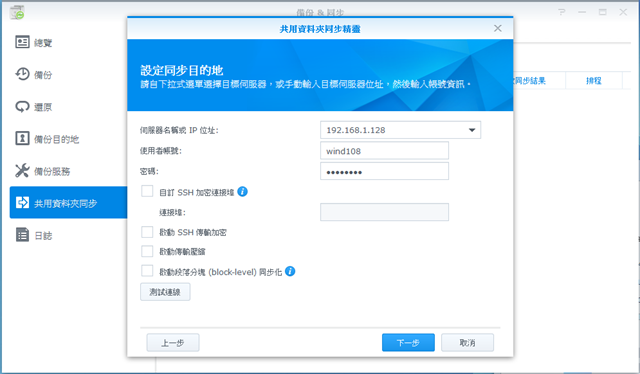Viewport: 640px width, 374px height.
Task: Show info tooltip for custom SSH port
Action: 242,191
